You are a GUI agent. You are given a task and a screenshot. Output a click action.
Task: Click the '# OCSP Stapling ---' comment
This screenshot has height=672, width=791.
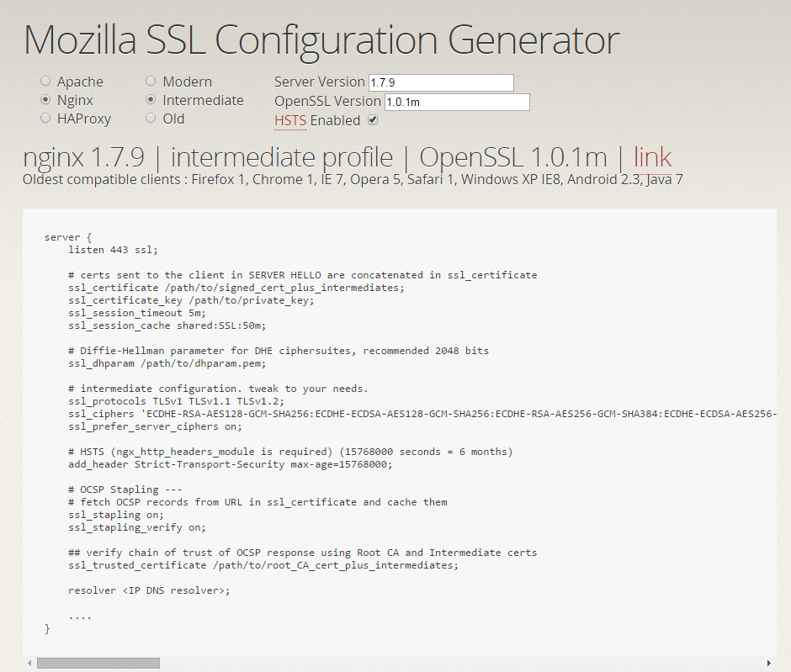(125, 489)
